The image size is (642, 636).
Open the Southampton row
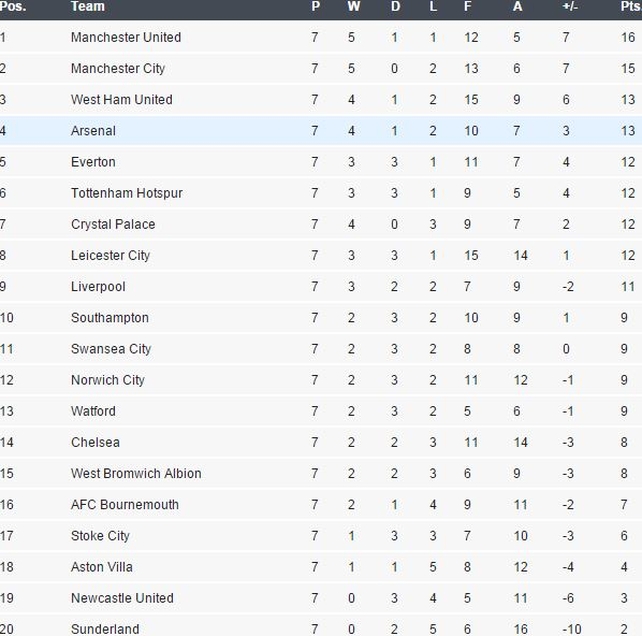[x=321, y=318]
